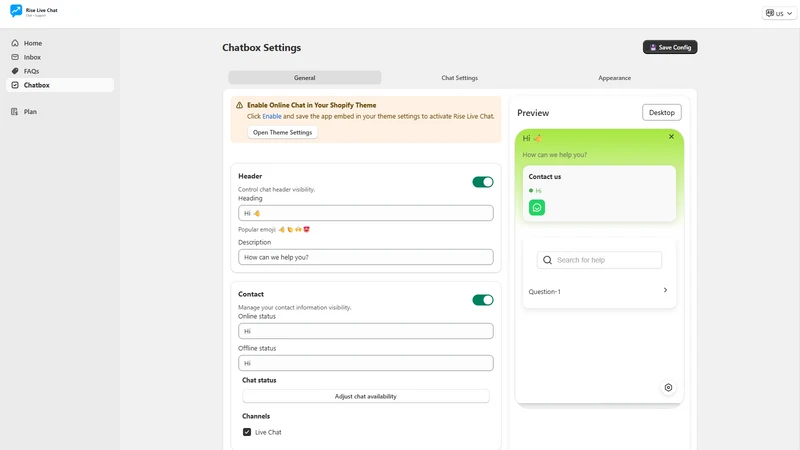Switch to the Chat Settings tab
This screenshot has width=800, height=450.
[x=459, y=78]
